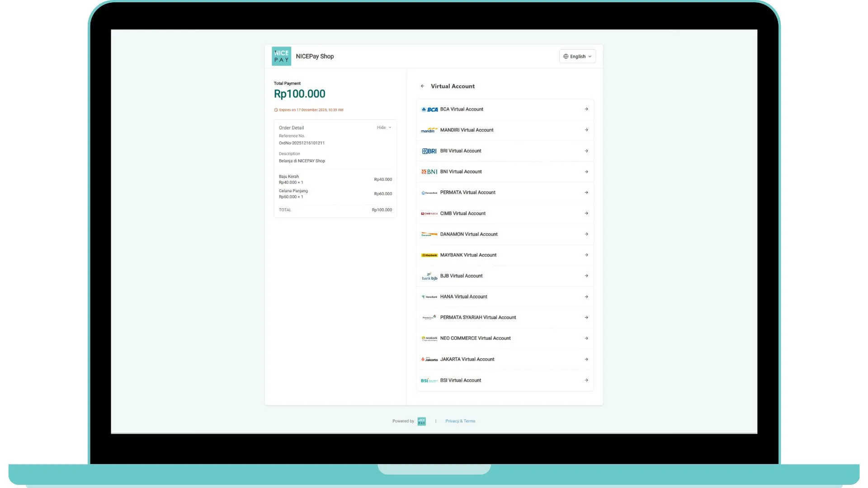
Task: Click reference number OrdNo-20251216101211
Action: (x=302, y=143)
